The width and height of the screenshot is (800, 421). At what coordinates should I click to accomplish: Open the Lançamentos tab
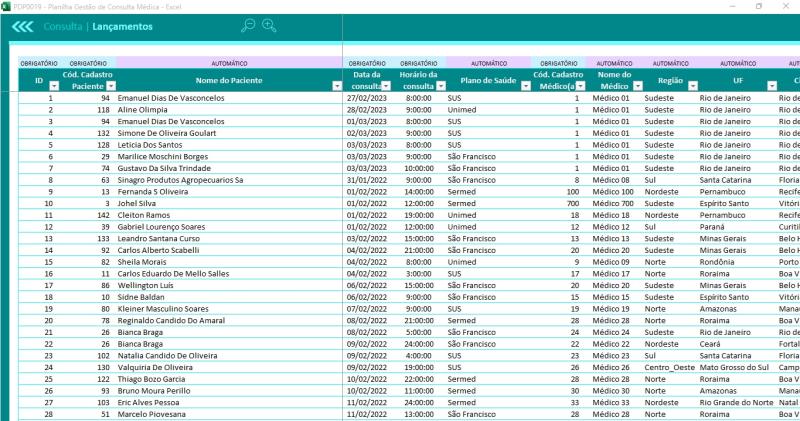[x=122, y=27]
